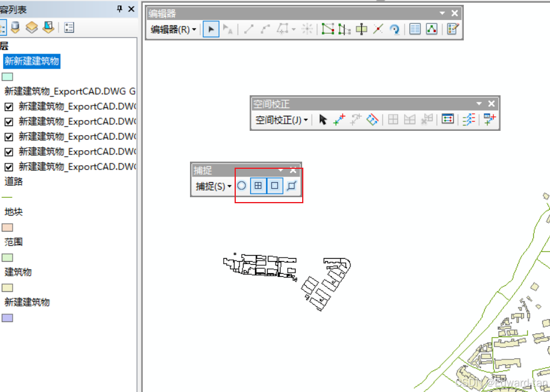Toggle Vertex Snapping in 捕捉 toolbar
The image size is (550, 392).
point(275,186)
